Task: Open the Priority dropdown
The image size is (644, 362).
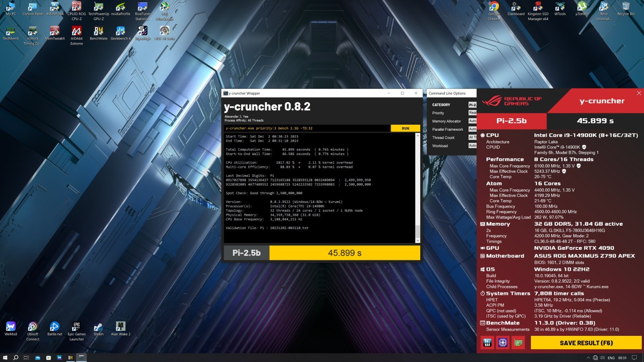Action: click(473, 113)
